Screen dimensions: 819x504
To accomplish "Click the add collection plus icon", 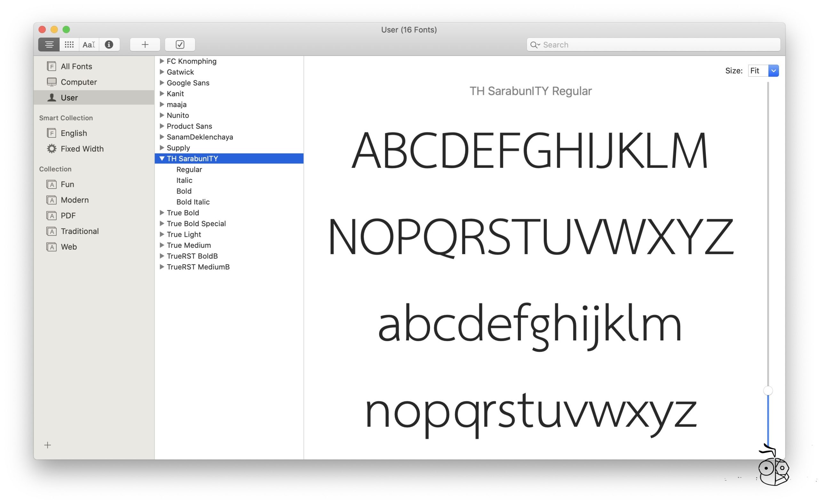I will [48, 445].
